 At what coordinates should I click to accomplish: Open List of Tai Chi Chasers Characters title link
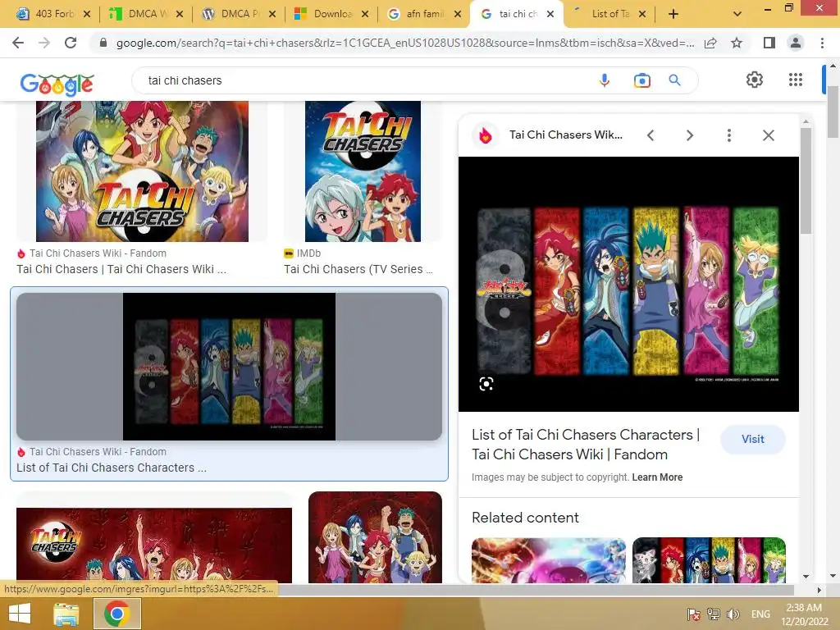[x=586, y=445]
